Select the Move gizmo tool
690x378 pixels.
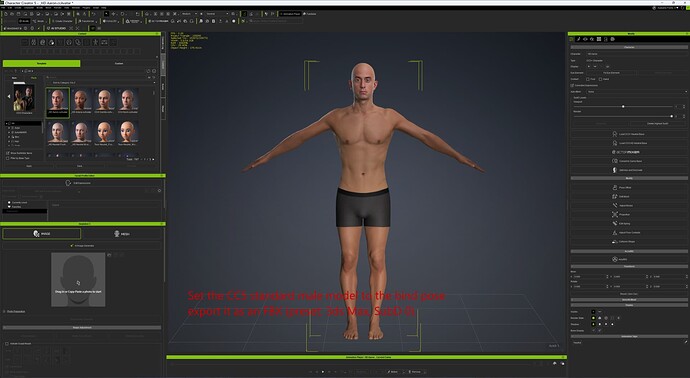point(114,14)
